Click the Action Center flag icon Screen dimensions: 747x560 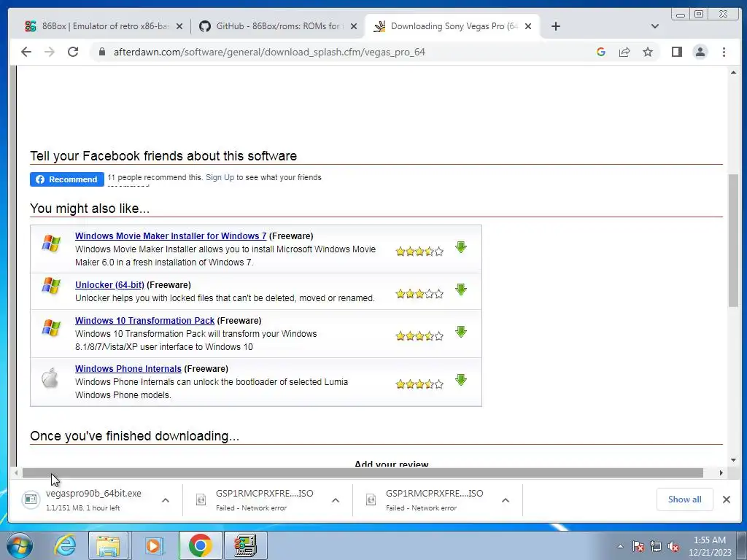638,546
